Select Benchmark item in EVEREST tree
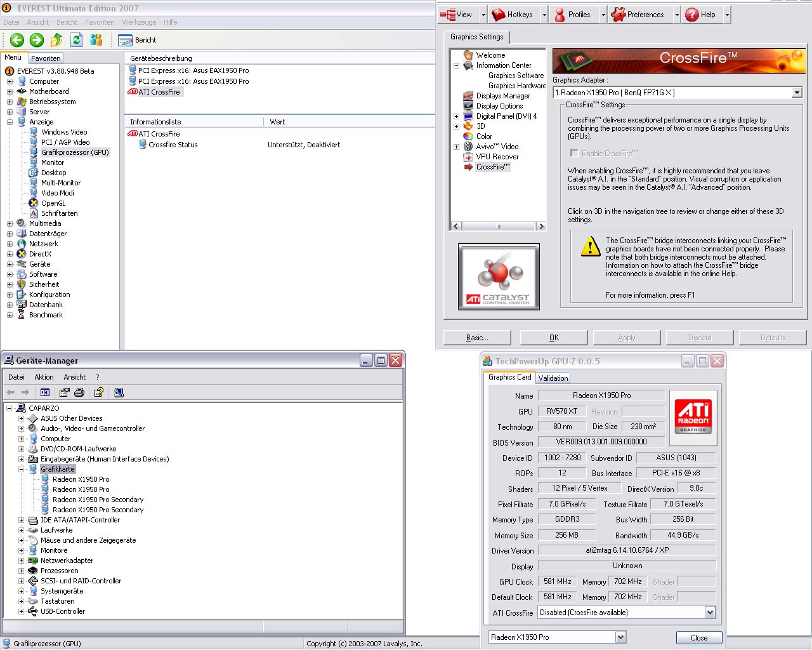The height and width of the screenshot is (650, 812). [46, 315]
